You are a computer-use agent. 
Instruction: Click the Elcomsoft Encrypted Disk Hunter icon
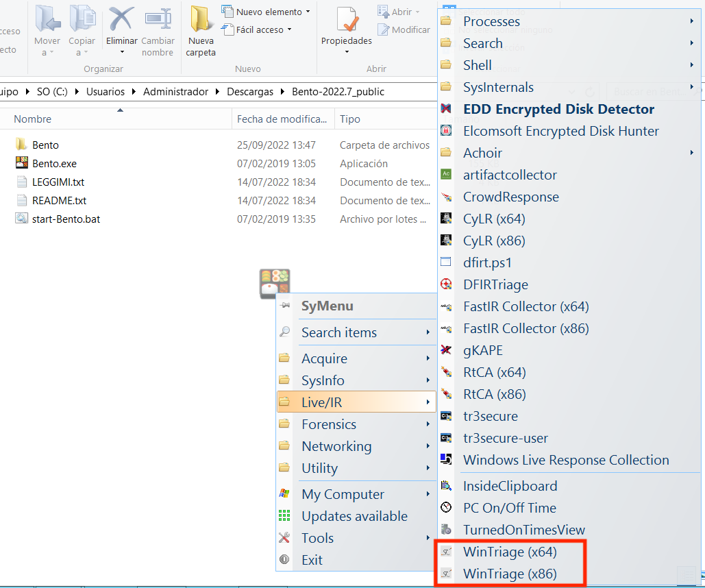click(x=446, y=130)
